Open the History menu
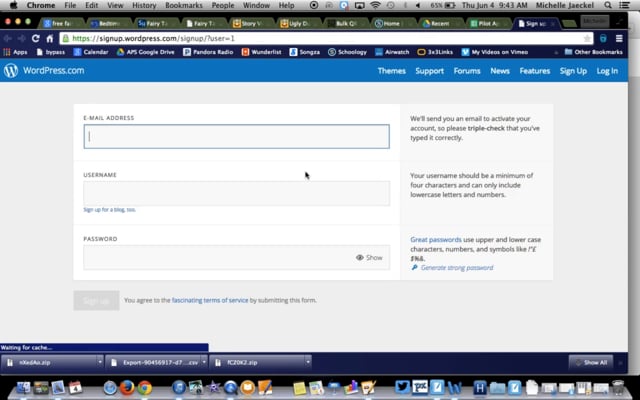 (144, 5)
